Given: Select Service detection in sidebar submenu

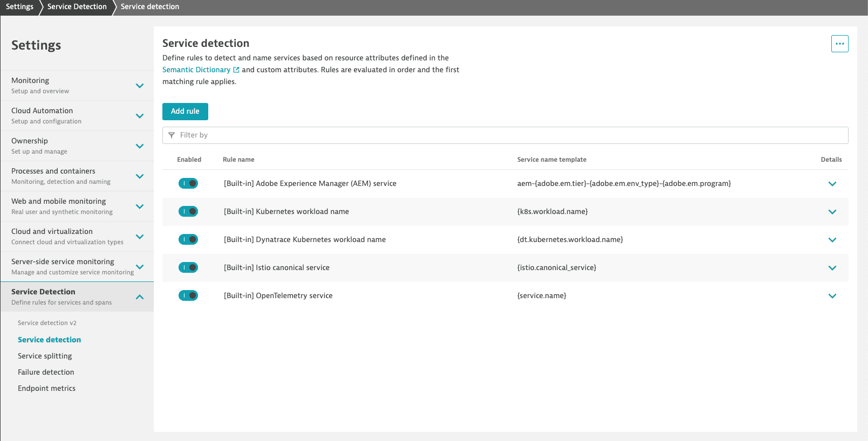Looking at the screenshot, I should coord(49,340).
